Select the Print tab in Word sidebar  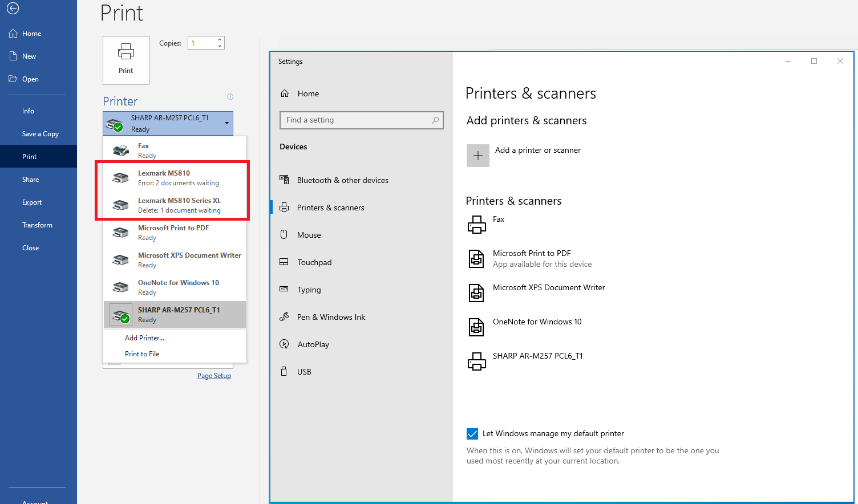coord(38,157)
